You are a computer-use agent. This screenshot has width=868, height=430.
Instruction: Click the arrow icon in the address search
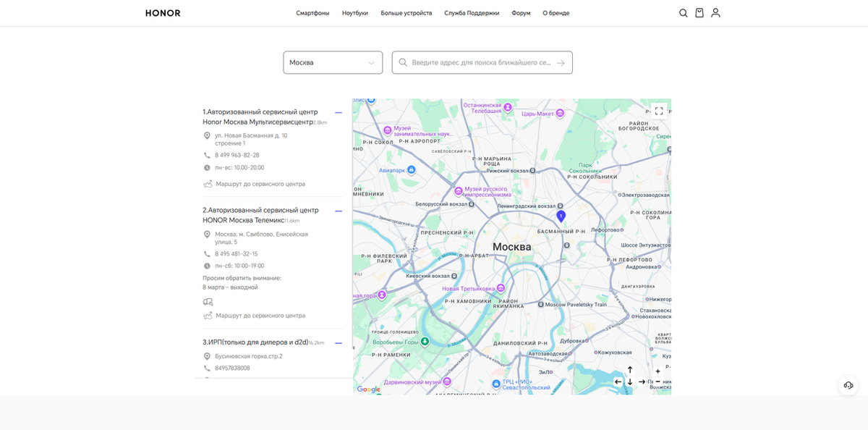tap(561, 63)
